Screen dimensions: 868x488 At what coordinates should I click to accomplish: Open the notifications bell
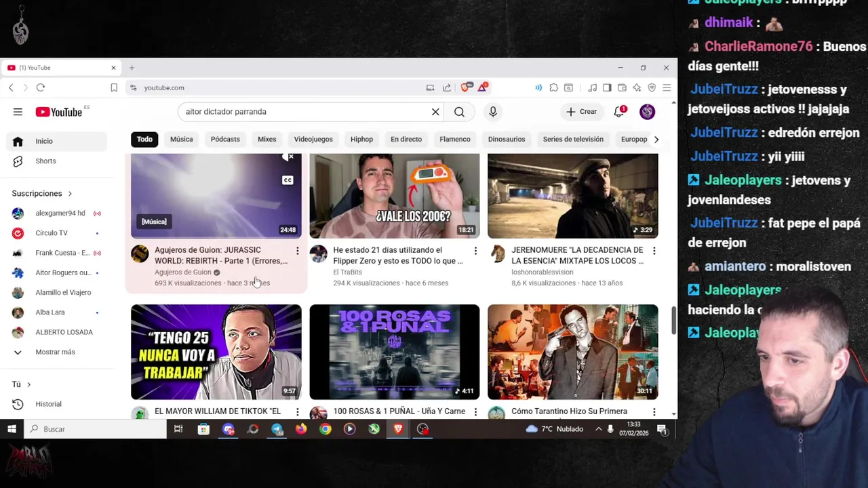coord(619,112)
